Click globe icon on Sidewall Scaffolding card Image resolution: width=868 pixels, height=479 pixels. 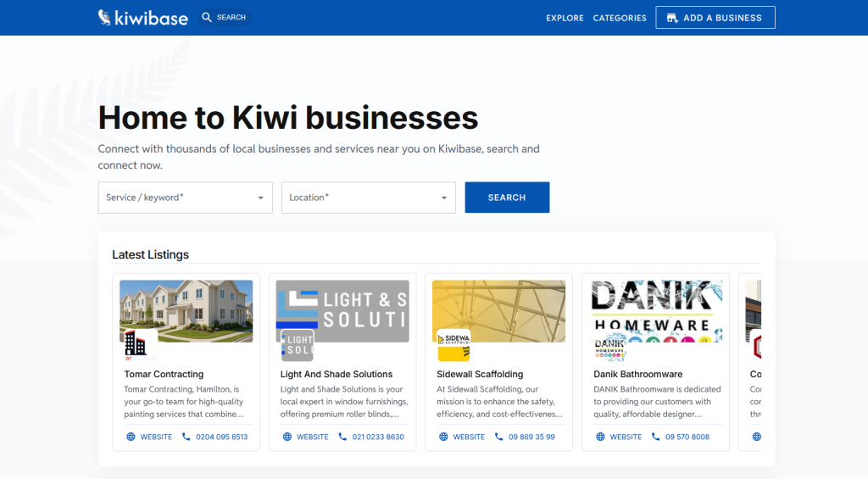443,437
